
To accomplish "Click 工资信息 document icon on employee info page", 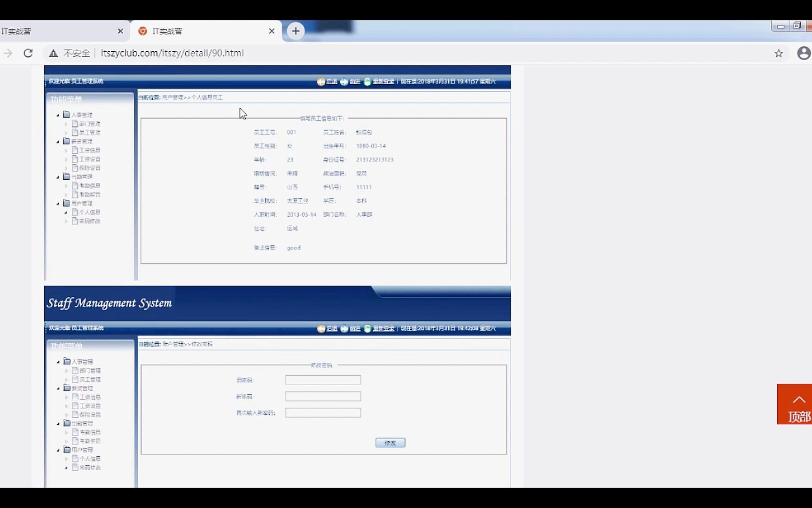I will point(75,150).
